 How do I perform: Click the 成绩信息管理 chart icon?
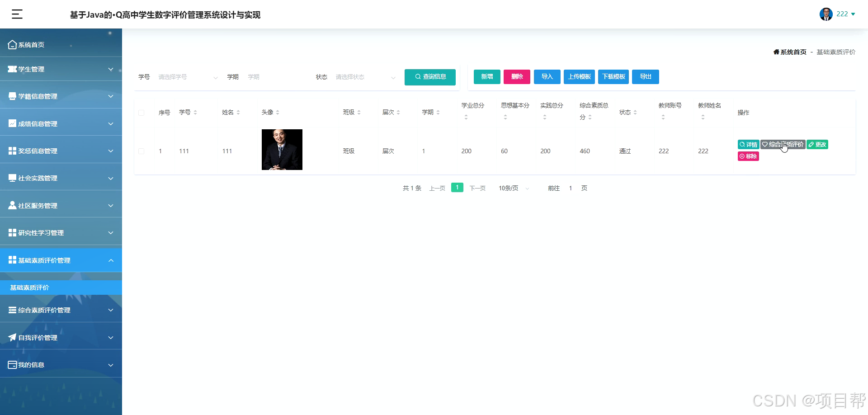[13, 123]
